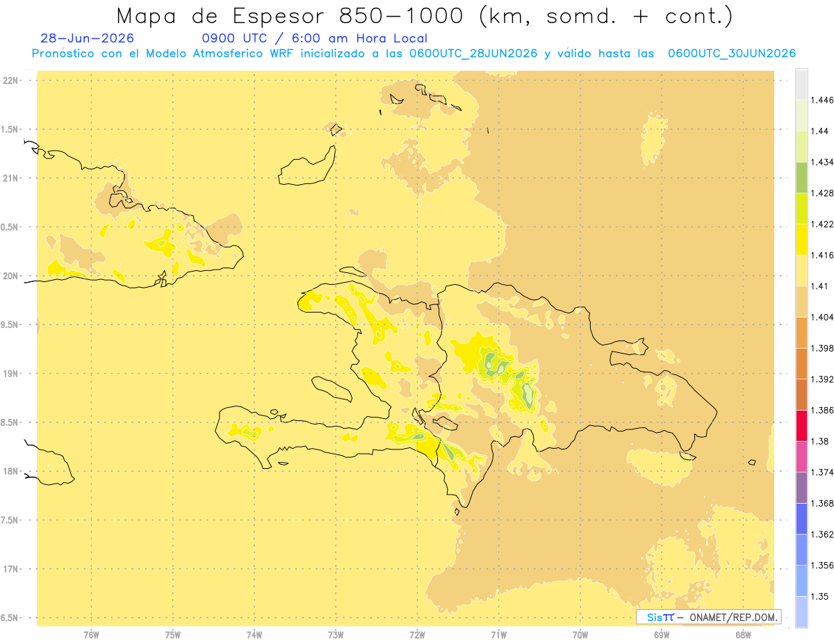Choose the bright yellow swatch between 1.416 and 1.422
Viewport: 834px width, 644px height.
tap(801, 240)
